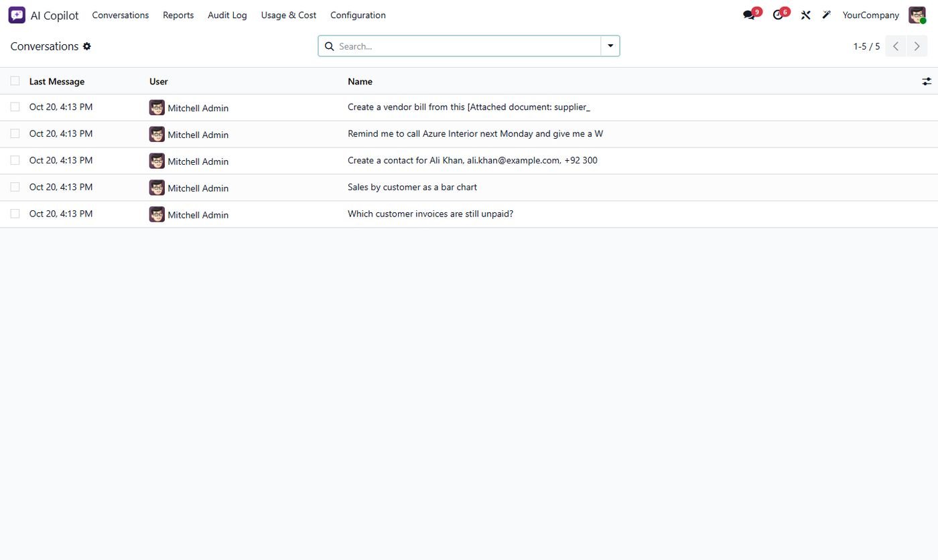Viewport: 938px width, 560px height.
Task: Click the magnifier search icon
Action: pyautogui.click(x=329, y=46)
